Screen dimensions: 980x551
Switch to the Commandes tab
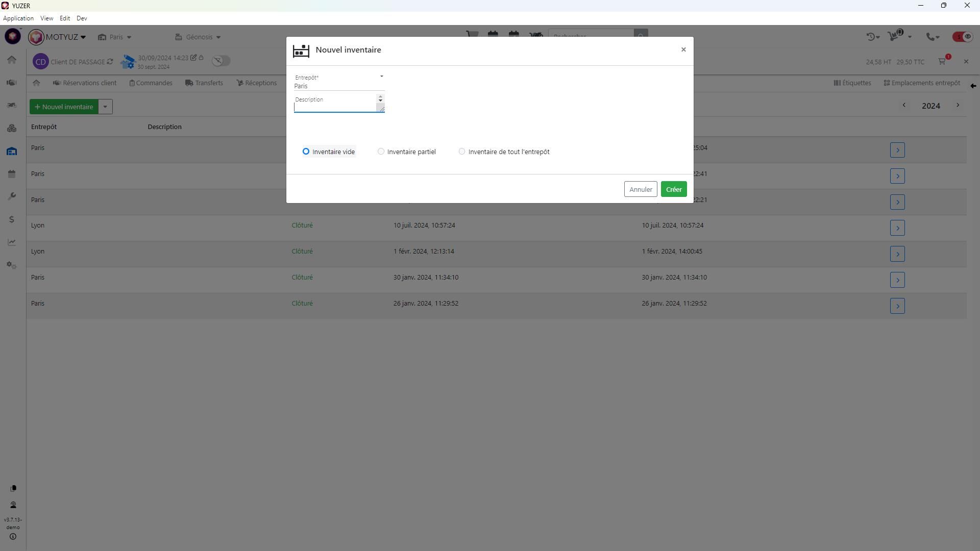[x=151, y=83]
